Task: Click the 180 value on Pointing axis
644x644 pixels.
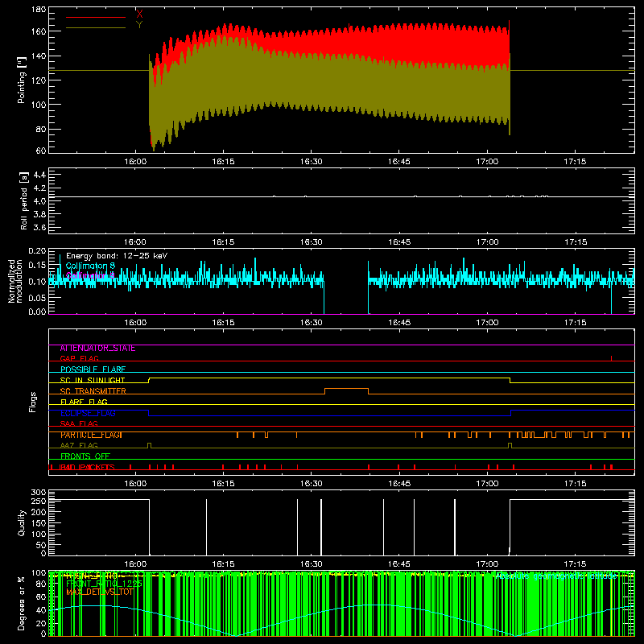Action: pos(39,10)
